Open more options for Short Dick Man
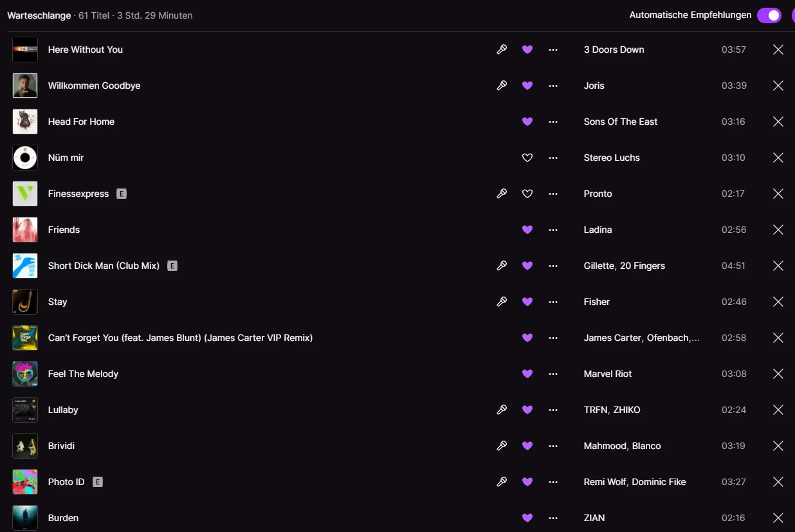This screenshot has height=532, width=795. 553,266
